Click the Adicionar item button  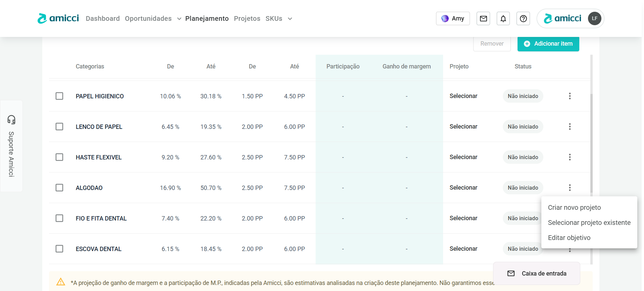(x=548, y=44)
